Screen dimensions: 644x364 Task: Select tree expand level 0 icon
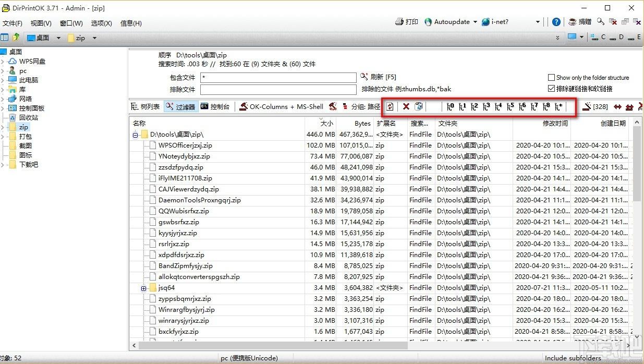[450, 106]
